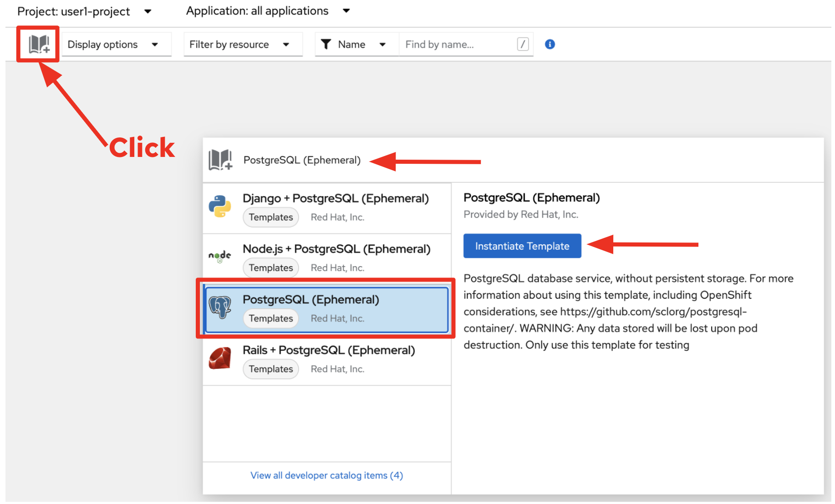Click the catalog book icon in search popup
The image size is (835, 504).
coord(220,160)
